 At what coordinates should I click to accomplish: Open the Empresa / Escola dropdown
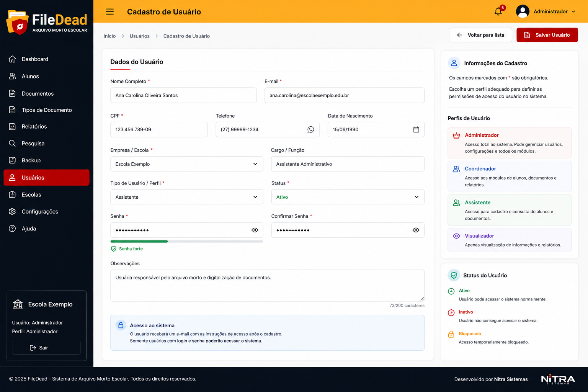(187, 164)
